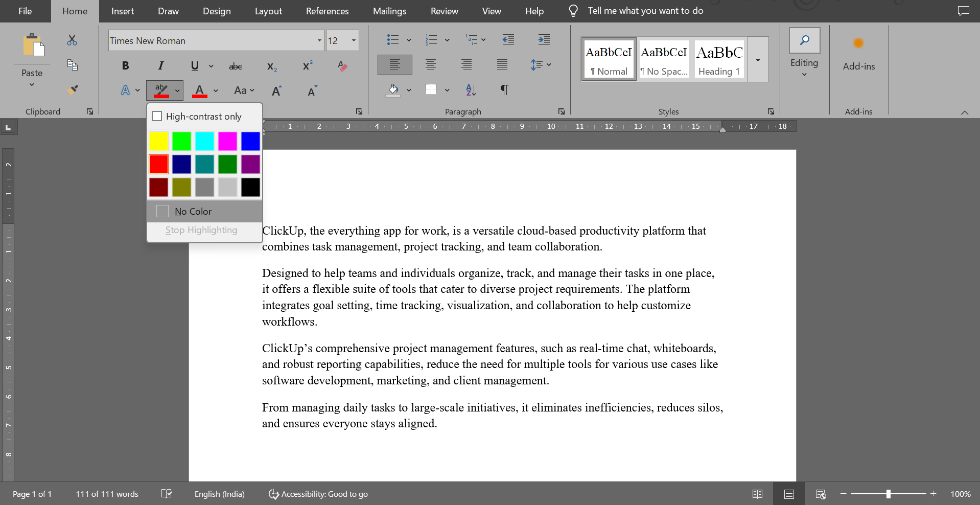Switch to the Insert ribbon tab

[x=122, y=11]
